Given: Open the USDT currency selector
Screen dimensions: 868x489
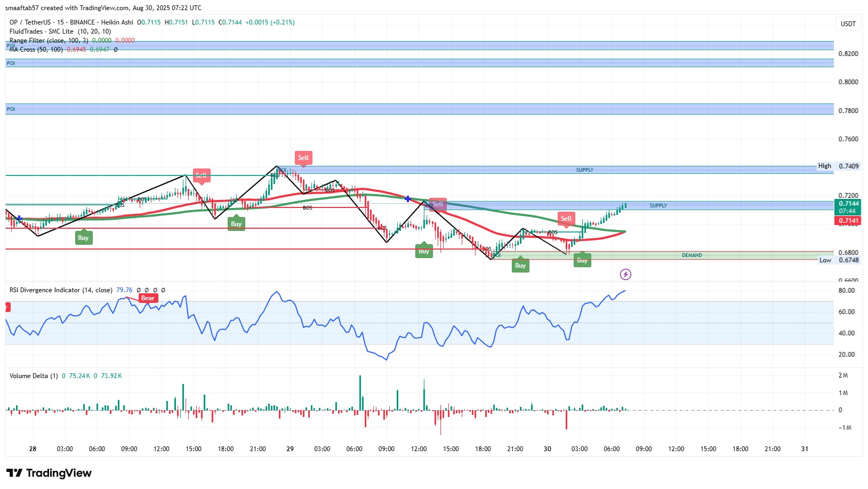Looking at the screenshot, I should (848, 23).
